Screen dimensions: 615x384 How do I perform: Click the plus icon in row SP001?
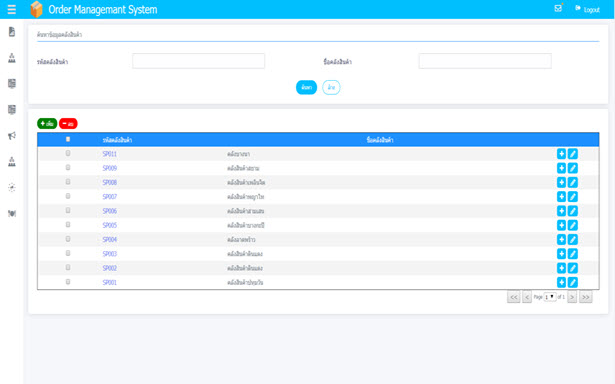point(561,282)
